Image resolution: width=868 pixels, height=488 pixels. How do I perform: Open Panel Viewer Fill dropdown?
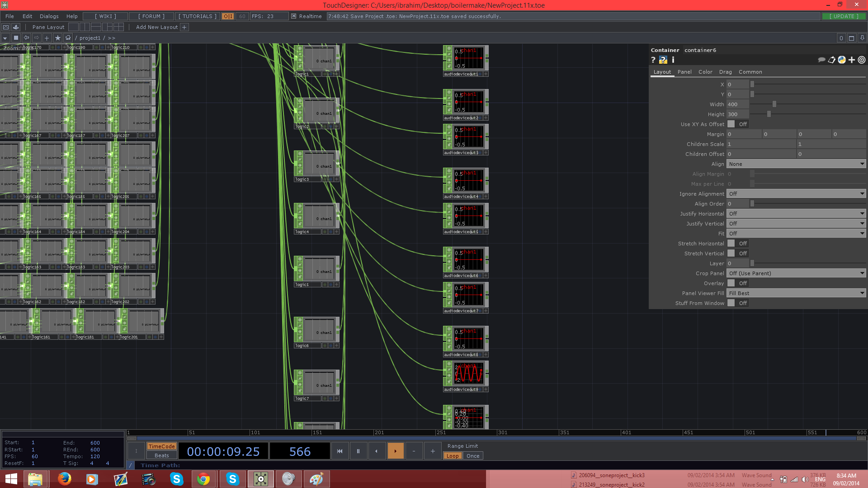tap(796, 293)
